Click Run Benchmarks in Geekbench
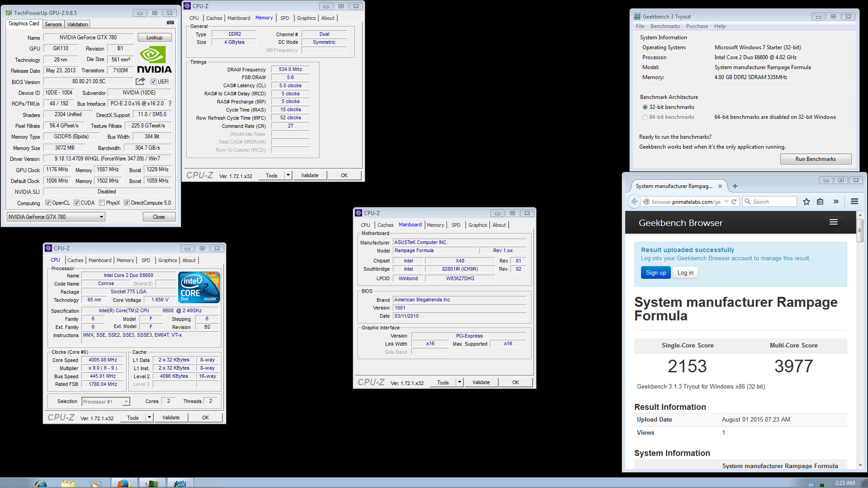This screenshot has width=868, height=488. click(x=816, y=159)
